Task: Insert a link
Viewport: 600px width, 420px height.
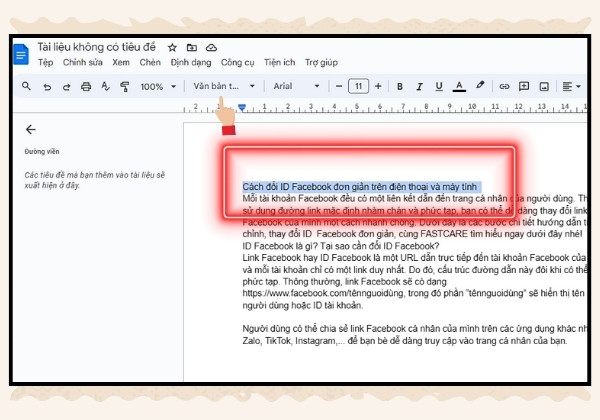Action: (504, 86)
